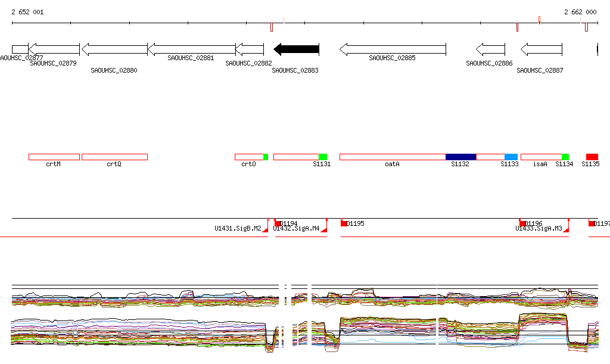
Task: Click the end coordinate 2 662 000
Action: pyautogui.click(x=580, y=12)
